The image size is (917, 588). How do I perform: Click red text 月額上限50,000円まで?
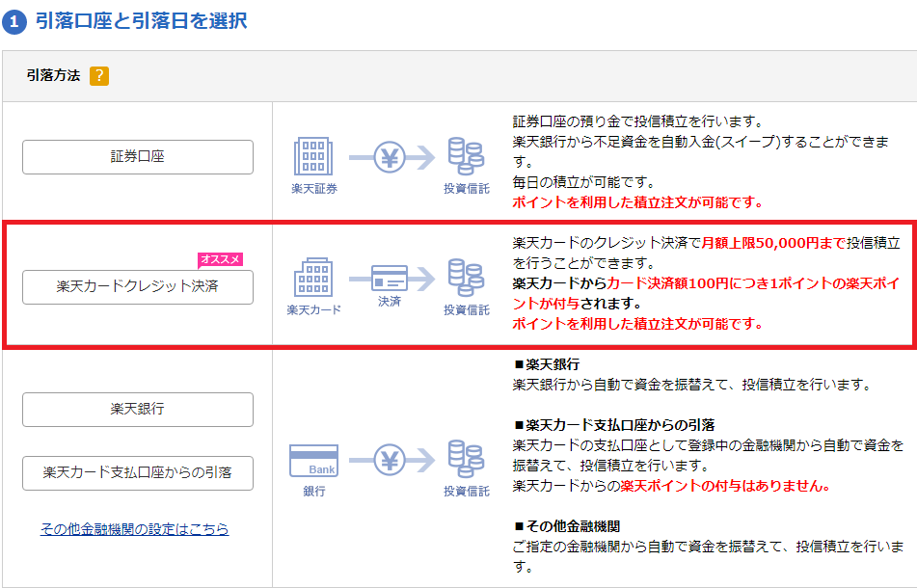pos(773,243)
